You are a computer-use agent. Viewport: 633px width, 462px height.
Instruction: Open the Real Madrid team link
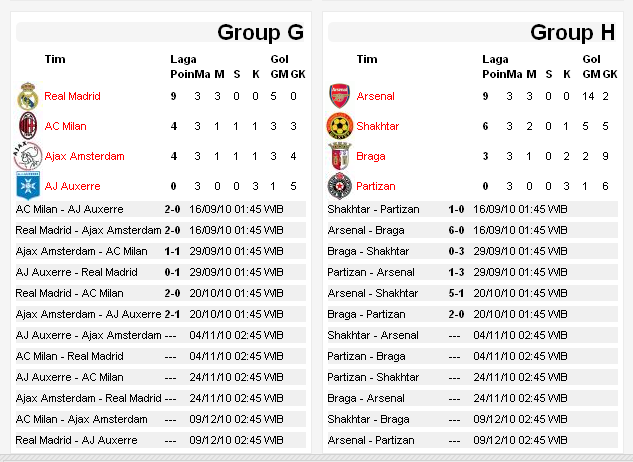pyautogui.click(x=72, y=97)
